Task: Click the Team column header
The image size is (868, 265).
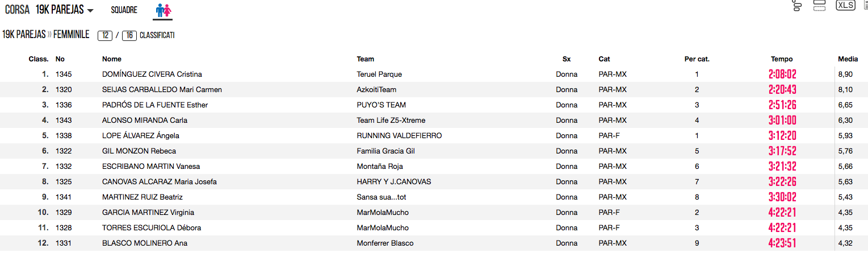Action: tap(366, 59)
